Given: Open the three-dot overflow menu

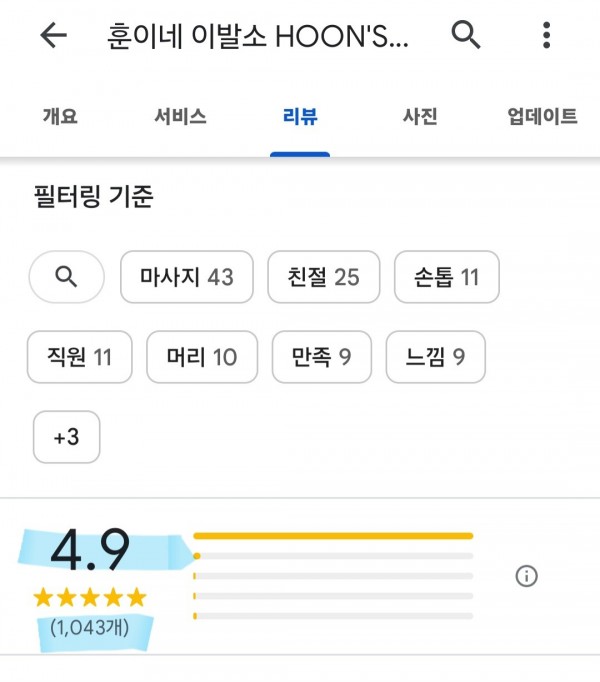Looking at the screenshot, I should (546, 36).
